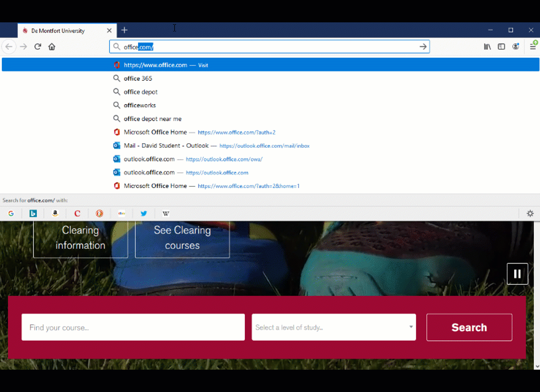Choose 'office depot near me' suggestion
540x392 pixels.
pos(270,118)
